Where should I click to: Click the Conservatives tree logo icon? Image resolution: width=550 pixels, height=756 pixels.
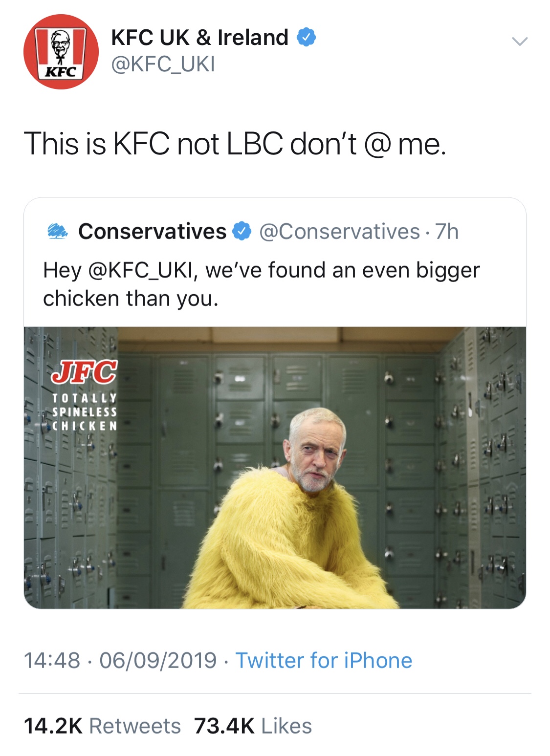tap(58, 231)
